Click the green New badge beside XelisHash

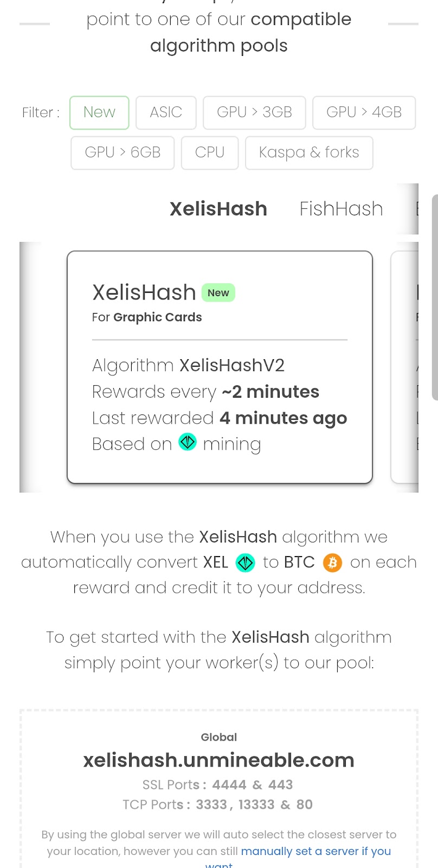coord(218,293)
